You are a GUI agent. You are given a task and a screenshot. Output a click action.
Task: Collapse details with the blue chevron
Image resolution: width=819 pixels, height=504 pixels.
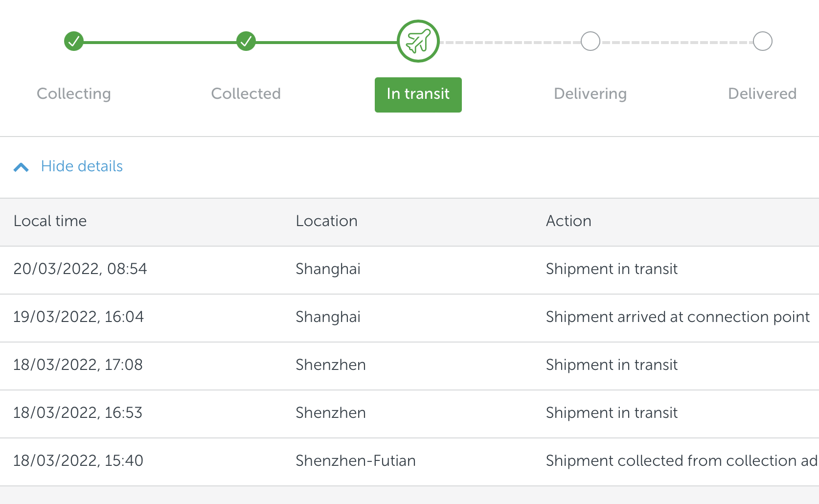21,167
